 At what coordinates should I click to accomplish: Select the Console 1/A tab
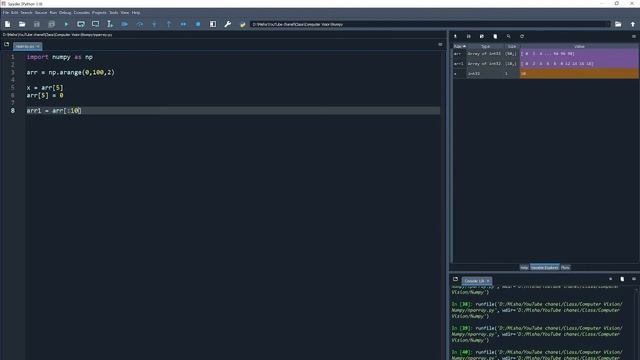coord(477,281)
